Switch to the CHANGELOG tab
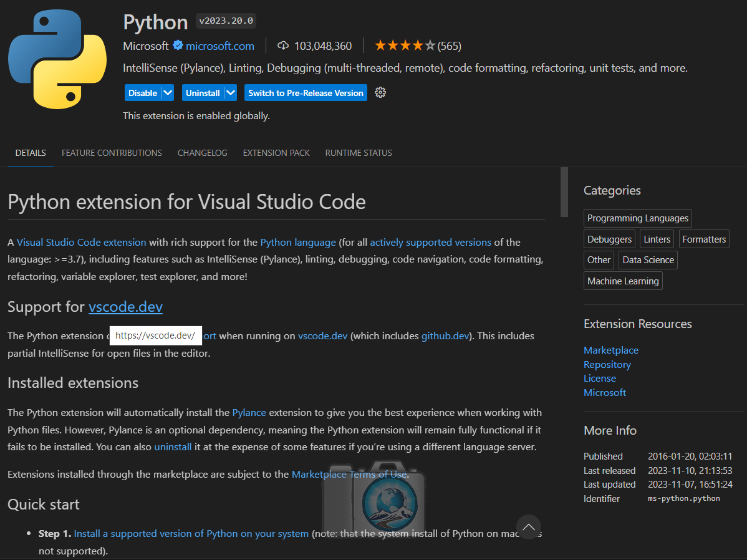747x560 pixels. tap(202, 153)
